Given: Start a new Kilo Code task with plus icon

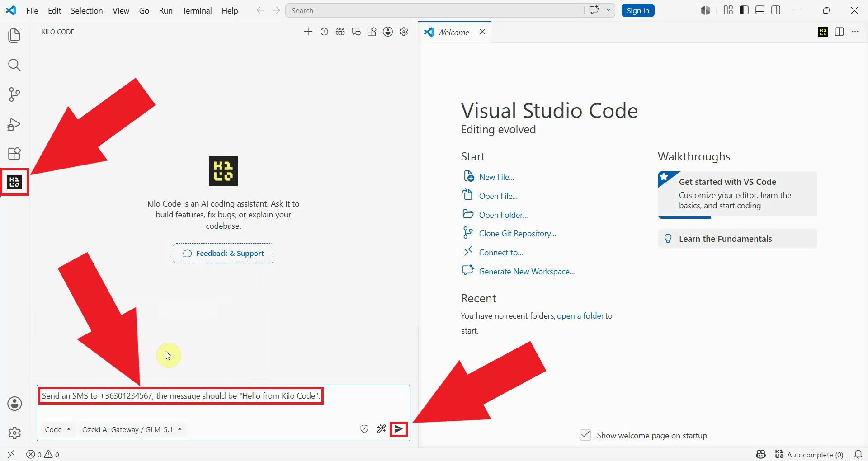Looking at the screenshot, I should tap(308, 32).
